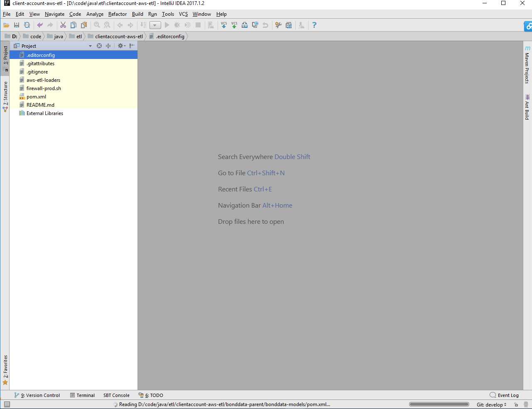The width and height of the screenshot is (532, 409).
Task: Click the Save All toolbar icon
Action: click(x=17, y=25)
